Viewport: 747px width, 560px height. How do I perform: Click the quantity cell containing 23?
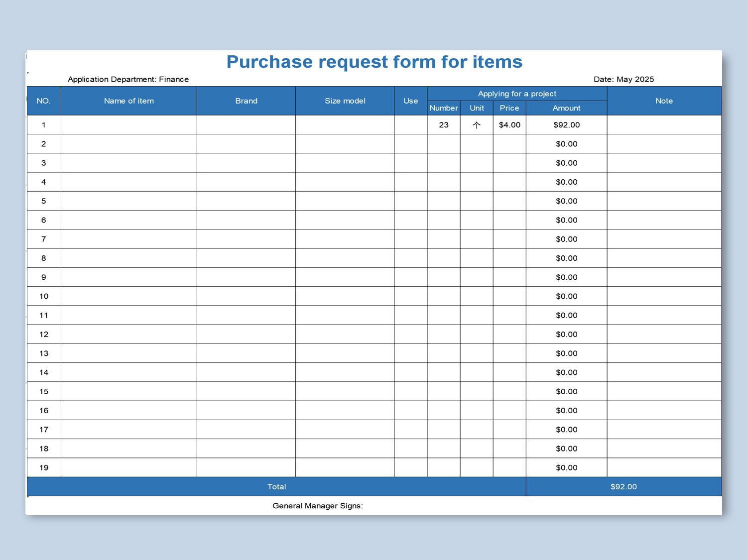tap(443, 125)
